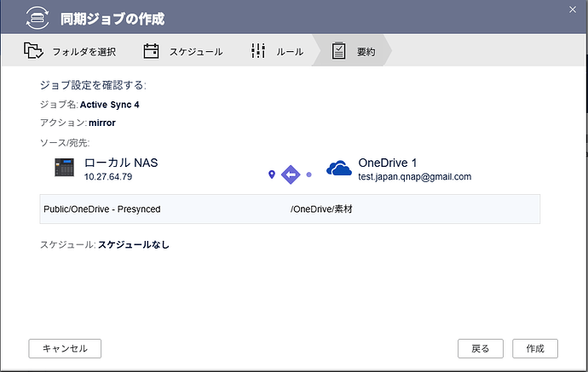588x372 pixels.
Task: Select the 要約 wizard step label
Action: click(x=366, y=51)
